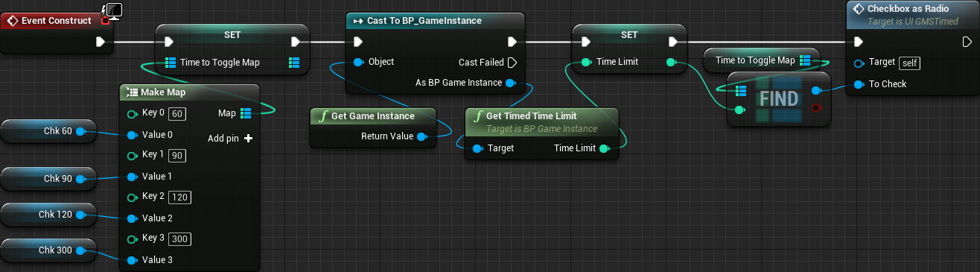This screenshot has width=980, height=272.
Task: Click exec output pin of Cast To BP_GameInstance
Action: [512, 42]
